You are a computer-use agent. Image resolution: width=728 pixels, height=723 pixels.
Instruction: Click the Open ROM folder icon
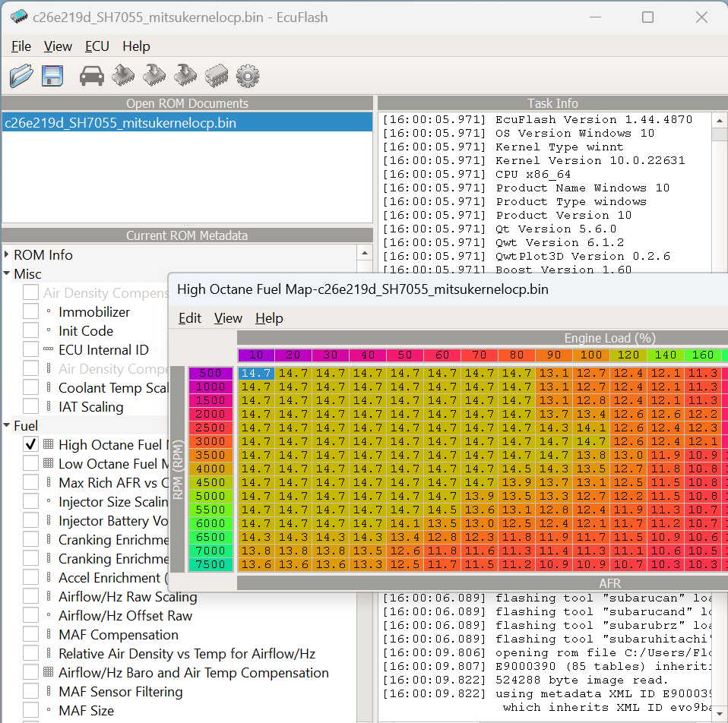pyautogui.click(x=21, y=75)
